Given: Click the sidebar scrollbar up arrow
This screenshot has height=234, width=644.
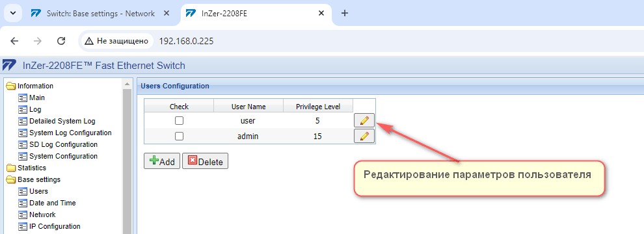Looking at the screenshot, I should tap(127, 84).
